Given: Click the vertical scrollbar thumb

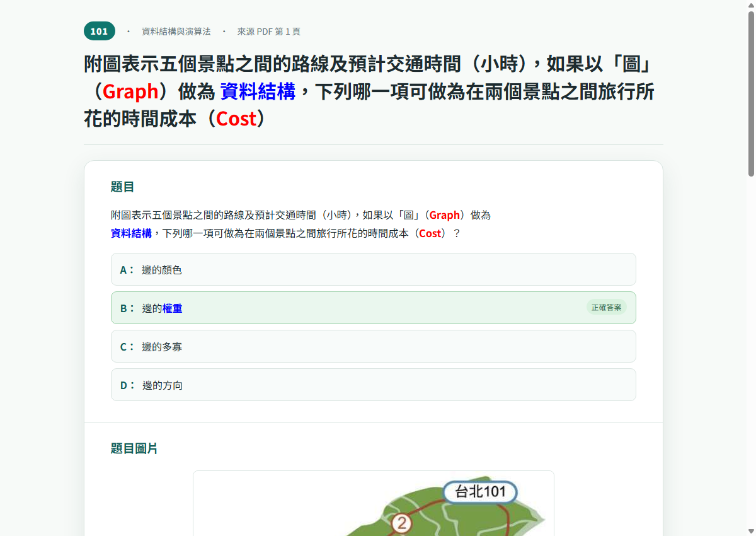Looking at the screenshot, I should click(751, 93).
